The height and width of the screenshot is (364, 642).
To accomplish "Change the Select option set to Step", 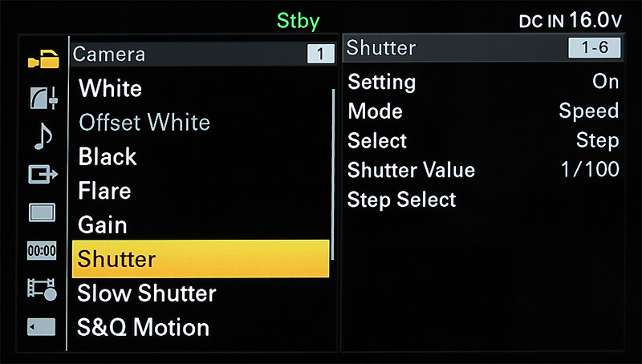I will (x=597, y=140).
